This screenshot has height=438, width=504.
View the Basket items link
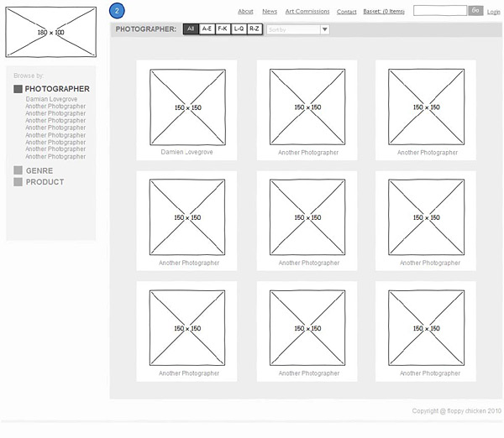(x=384, y=11)
